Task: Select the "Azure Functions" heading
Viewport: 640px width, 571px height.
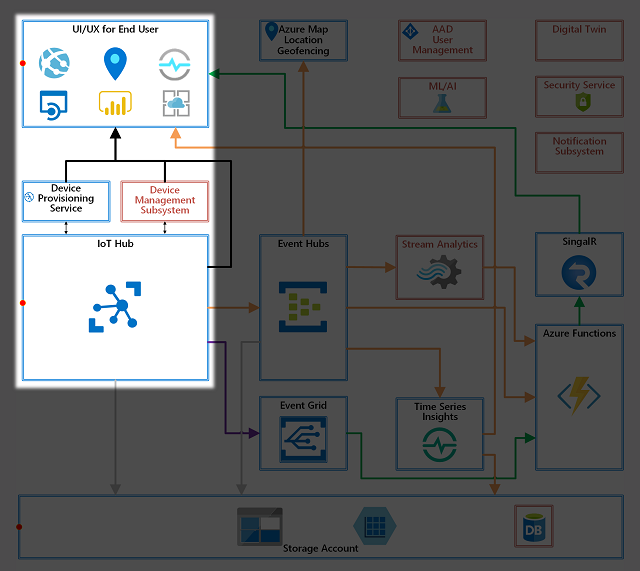Action: tap(579, 333)
